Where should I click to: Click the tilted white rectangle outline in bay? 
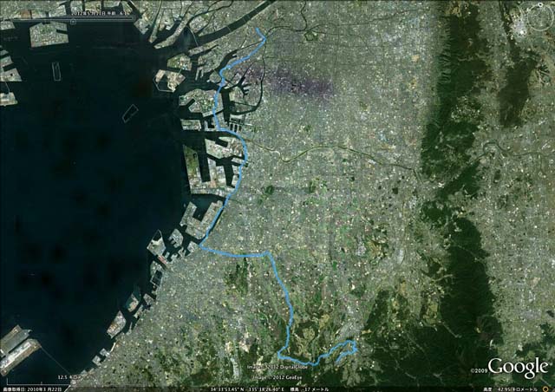(x=129, y=114)
